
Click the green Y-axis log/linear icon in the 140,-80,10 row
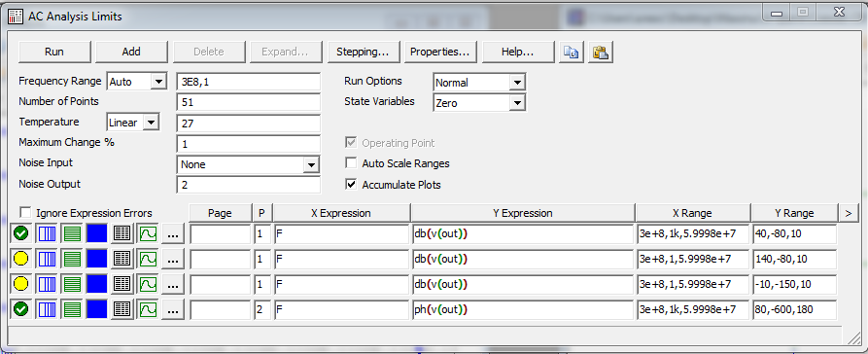point(71,259)
